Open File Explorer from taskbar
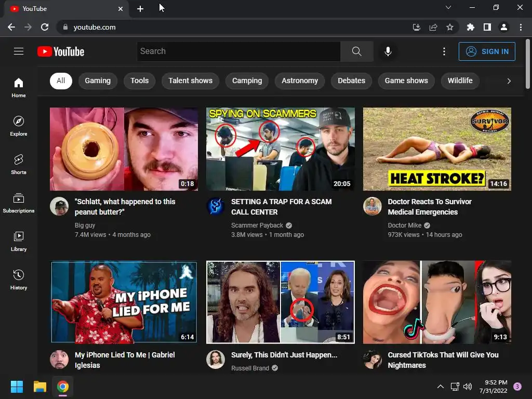Image resolution: width=532 pixels, height=399 pixels. coord(39,387)
